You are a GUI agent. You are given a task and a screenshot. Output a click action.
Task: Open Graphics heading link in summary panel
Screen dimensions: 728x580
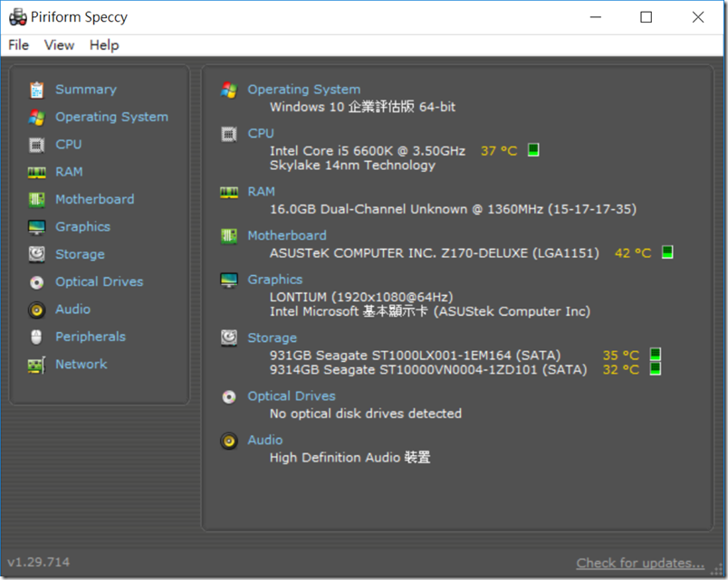[x=275, y=280]
